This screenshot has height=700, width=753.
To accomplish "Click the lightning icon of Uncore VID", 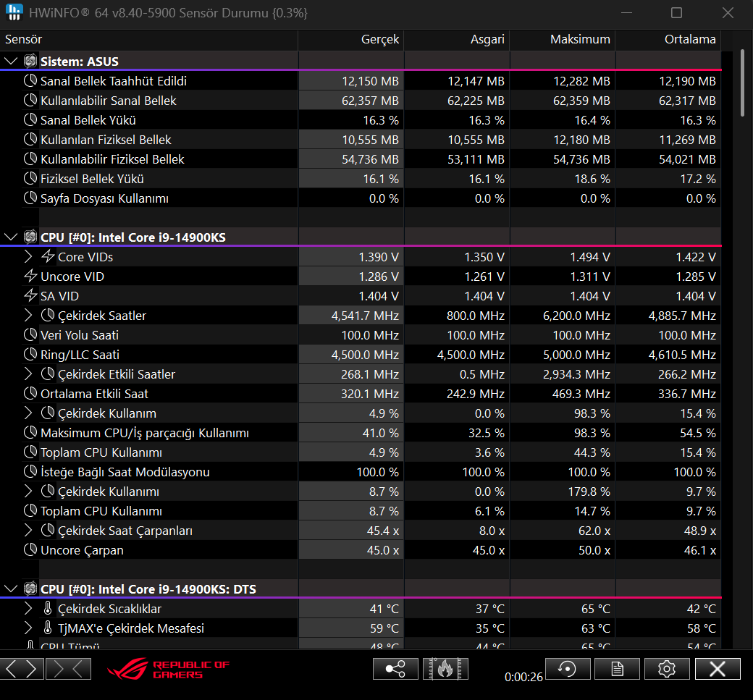I will coord(30,276).
